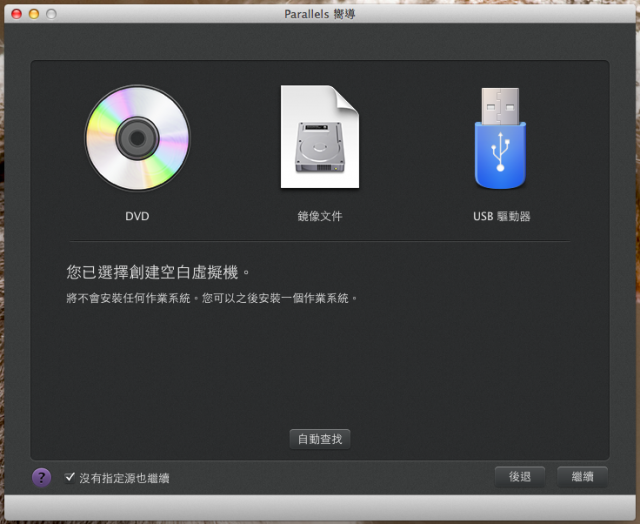The height and width of the screenshot is (524, 640).
Task: Open help via the purple question mark
Action: (42, 477)
